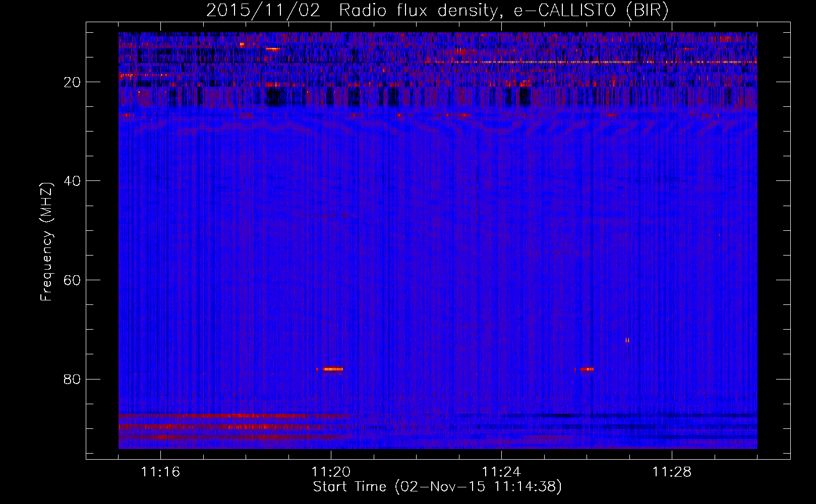The image size is (816, 504).
Task: Click the 60 MHz frequency tick label
Action: [73, 280]
